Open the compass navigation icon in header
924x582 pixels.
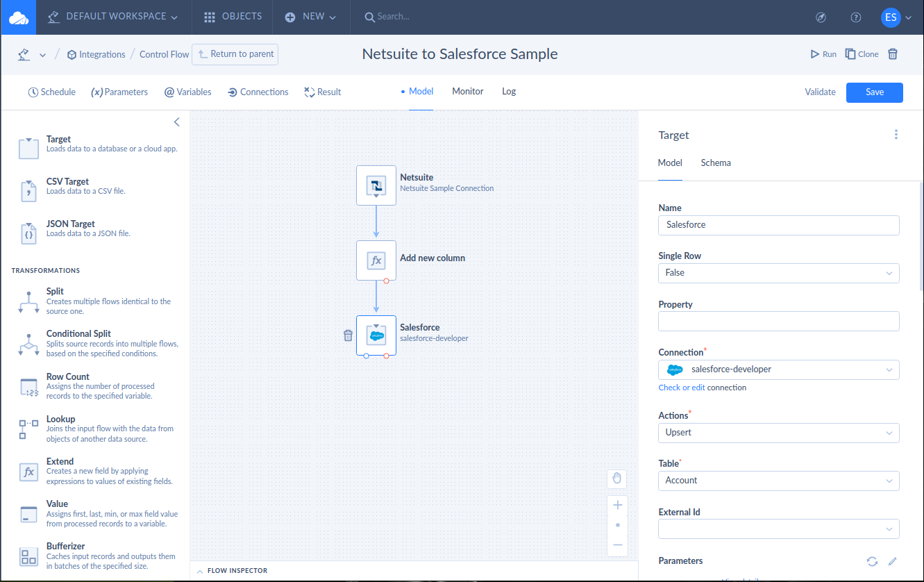pos(821,17)
